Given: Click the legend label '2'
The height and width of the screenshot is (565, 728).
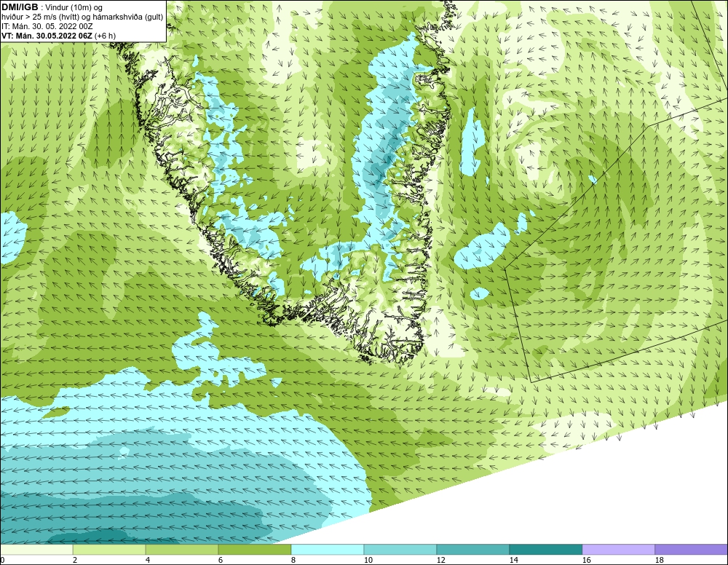Looking at the screenshot, I should (x=75, y=560).
